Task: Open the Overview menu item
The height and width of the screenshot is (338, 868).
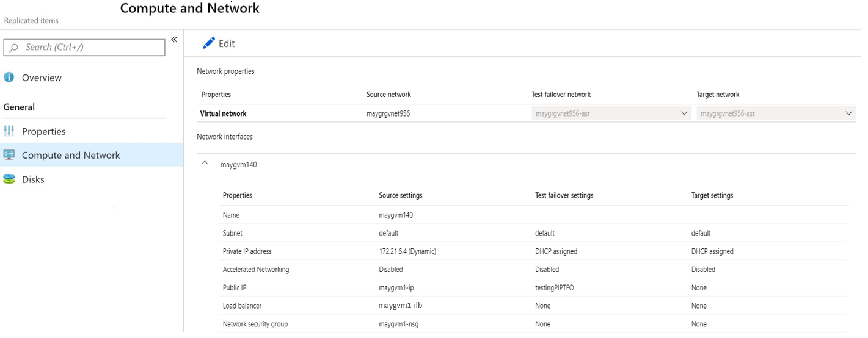Action: point(42,77)
